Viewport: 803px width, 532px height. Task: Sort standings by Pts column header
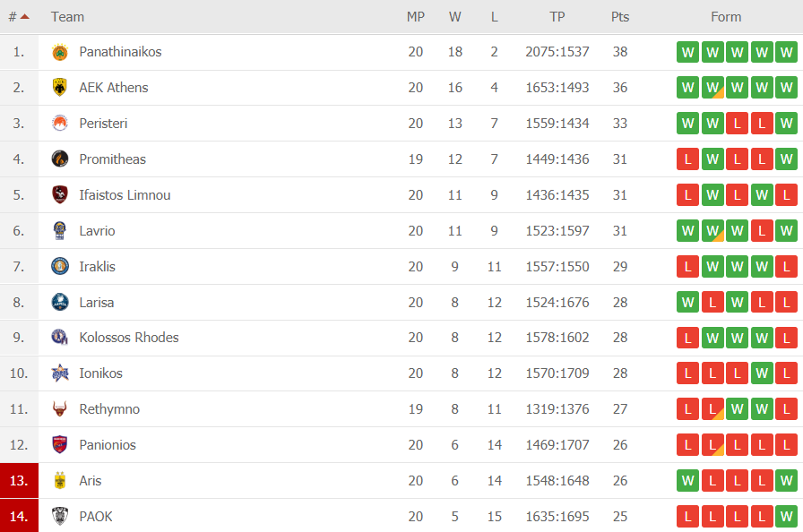[620, 17]
